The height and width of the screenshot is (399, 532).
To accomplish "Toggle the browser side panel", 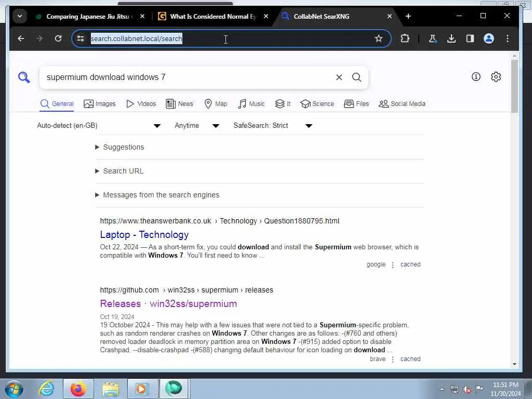I will tap(470, 38).
